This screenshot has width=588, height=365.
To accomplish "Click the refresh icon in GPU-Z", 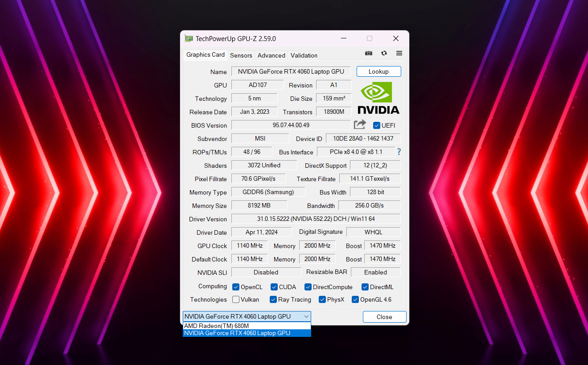I will pos(384,53).
